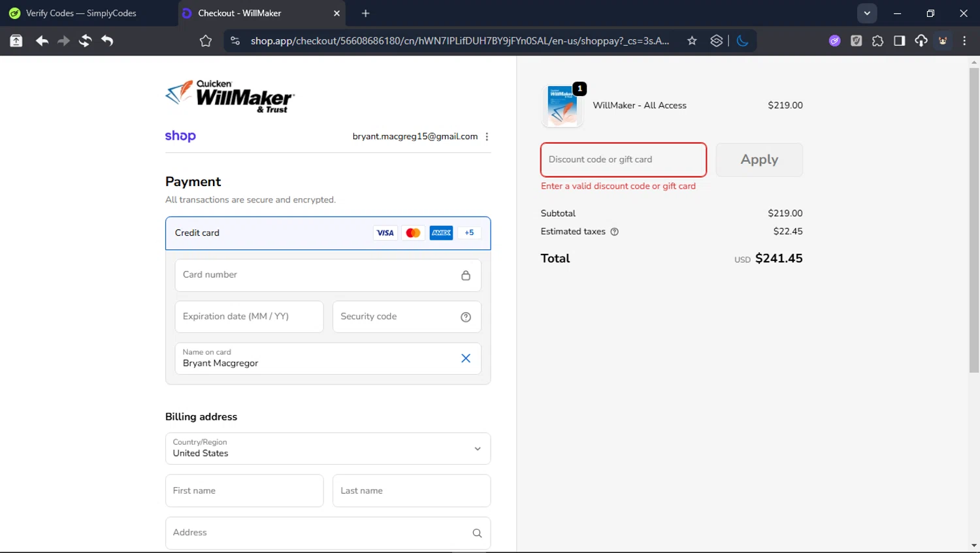Open account options three-dot menu beside email
Viewport: 980px width, 553px height.
tap(487, 136)
